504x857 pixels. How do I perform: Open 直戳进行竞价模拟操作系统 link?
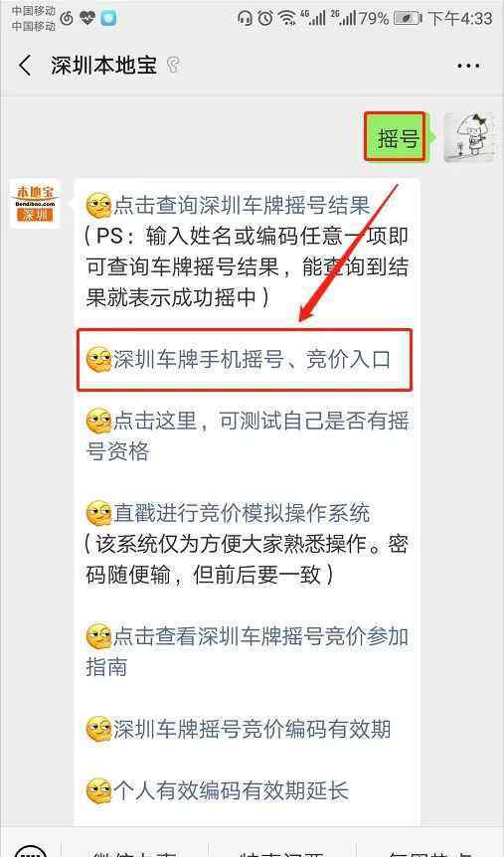click(242, 513)
